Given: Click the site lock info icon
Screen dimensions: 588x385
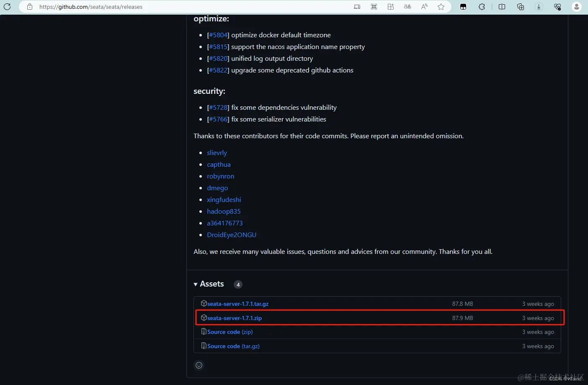Looking at the screenshot, I should click(x=29, y=7).
